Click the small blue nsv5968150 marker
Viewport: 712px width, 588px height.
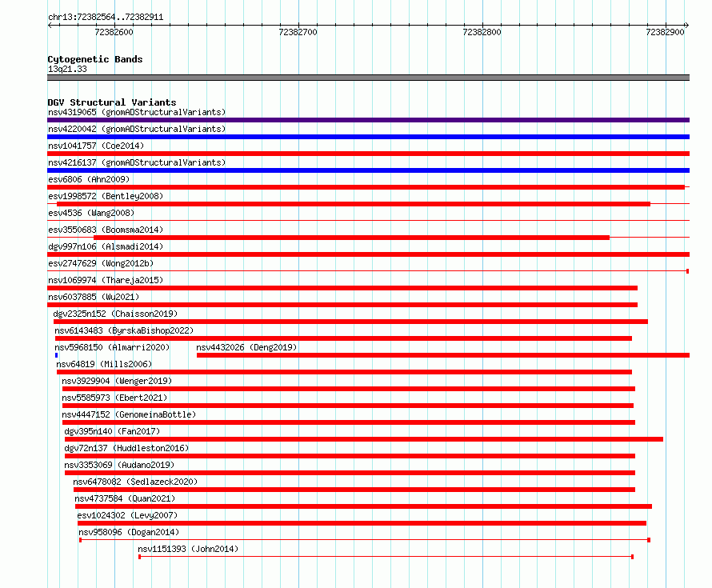(x=56, y=355)
